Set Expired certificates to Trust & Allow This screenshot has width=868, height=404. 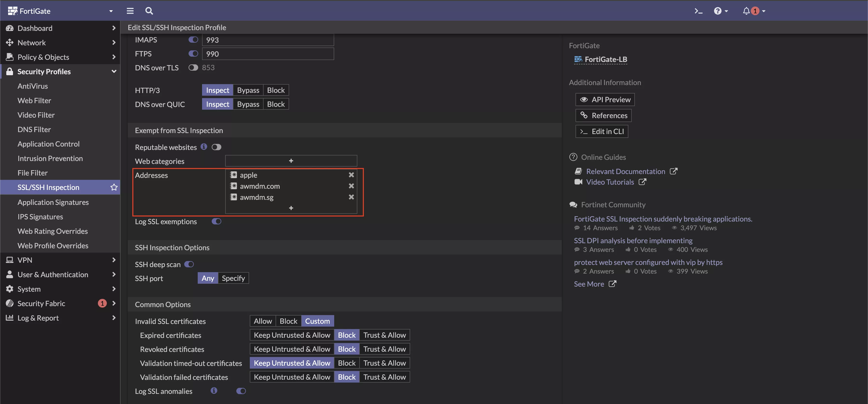[384, 335]
